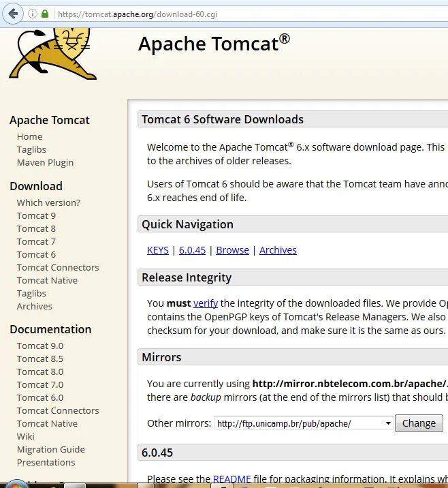Click the verify link in Release Integrity

point(206,303)
